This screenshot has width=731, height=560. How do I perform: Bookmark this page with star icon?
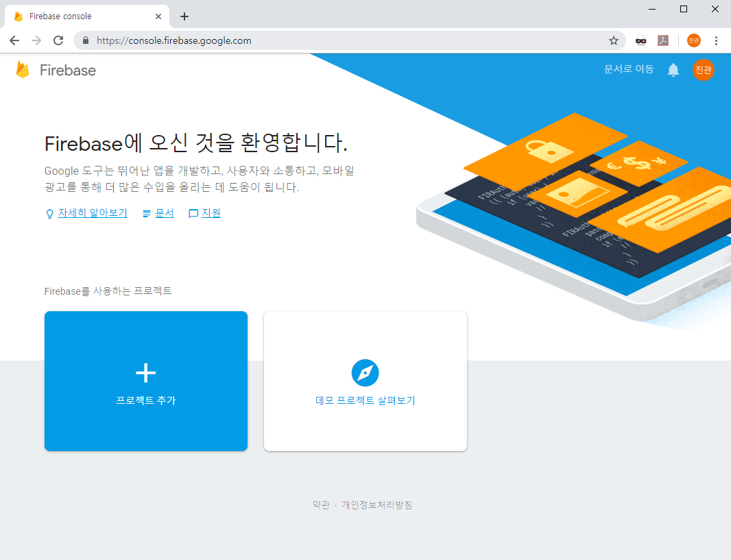click(614, 40)
